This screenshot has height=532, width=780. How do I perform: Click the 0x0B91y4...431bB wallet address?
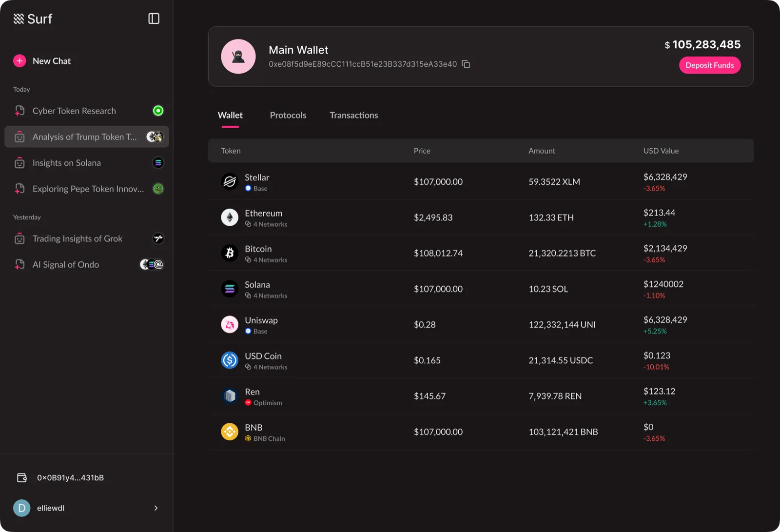(70, 478)
